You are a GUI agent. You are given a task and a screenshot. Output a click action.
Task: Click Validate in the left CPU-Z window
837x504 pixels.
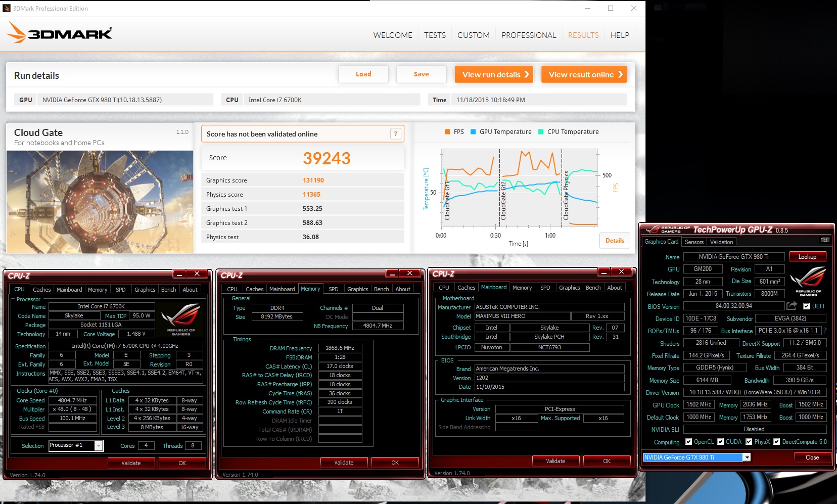(x=131, y=463)
